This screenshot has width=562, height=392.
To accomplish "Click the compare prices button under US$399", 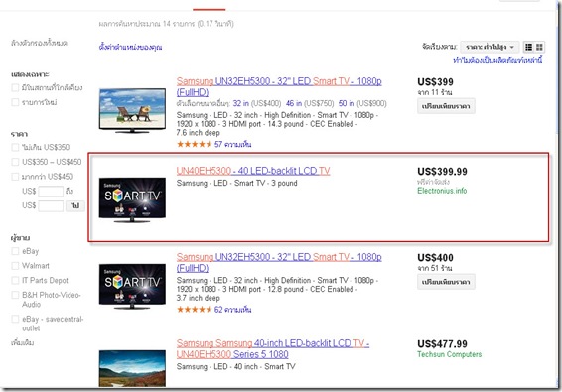I will [446, 106].
